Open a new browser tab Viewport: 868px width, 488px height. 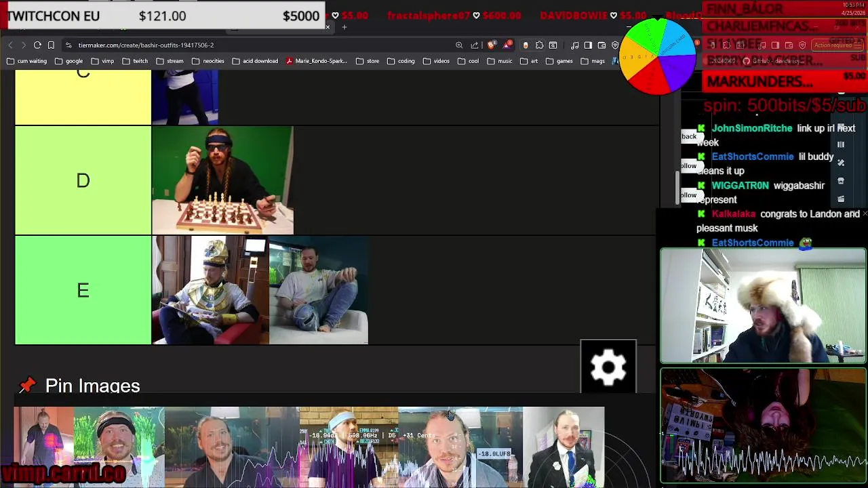point(344,27)
